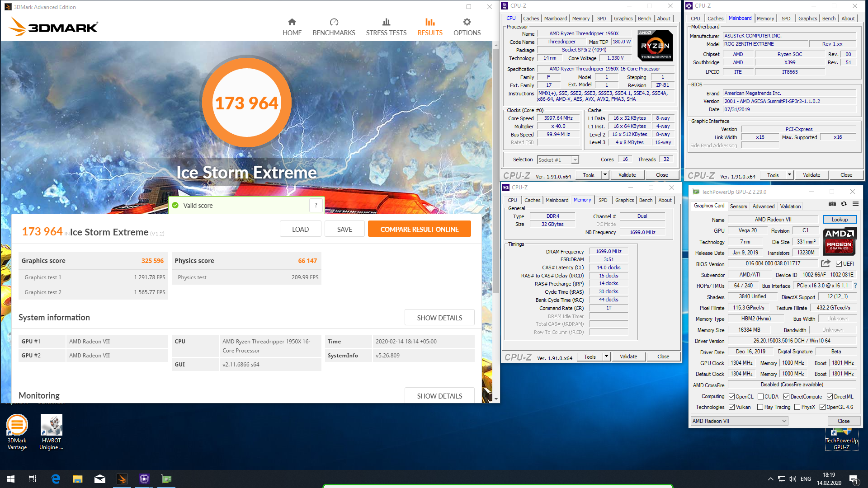Go to STRESS TESTS in 3DMark

386,27
